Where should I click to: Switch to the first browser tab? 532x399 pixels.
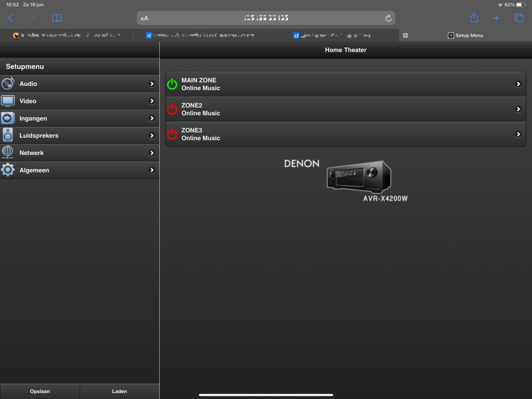pyautogui.click(x=66, y=35)
